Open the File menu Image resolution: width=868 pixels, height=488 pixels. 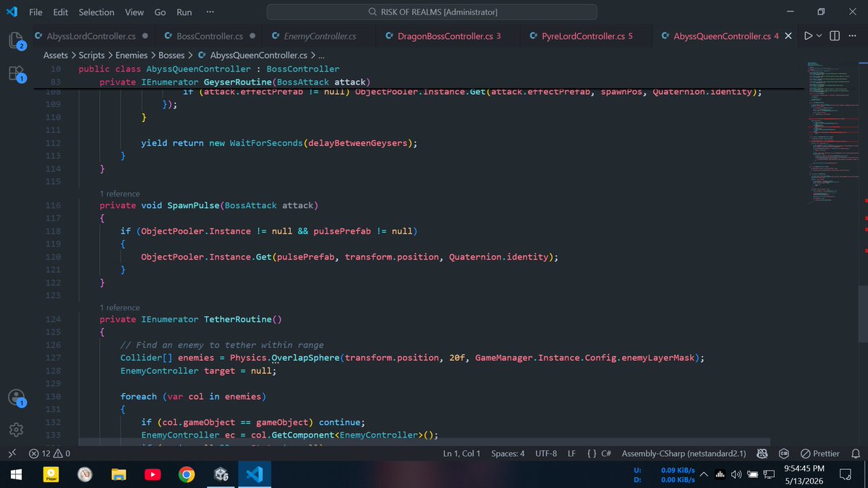tap(35, 12)
